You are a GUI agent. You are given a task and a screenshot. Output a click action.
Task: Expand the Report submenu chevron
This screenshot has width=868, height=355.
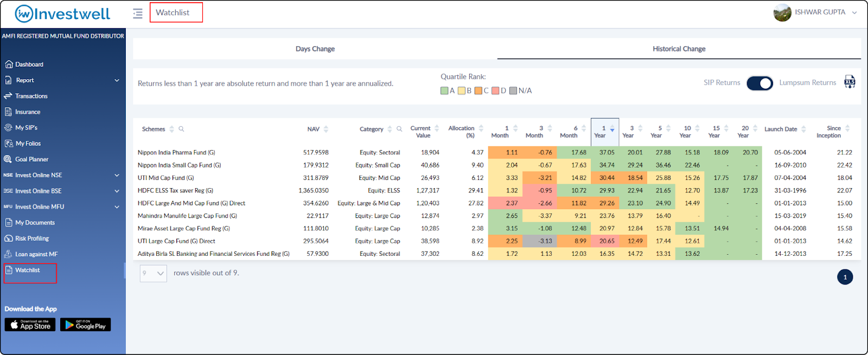pos(117,80)
